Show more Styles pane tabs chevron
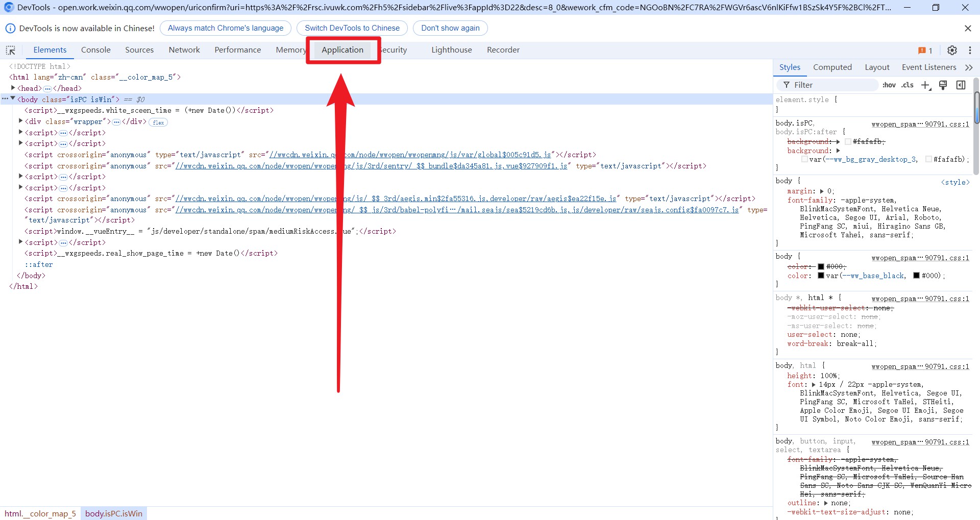Image resolution: width=980 pixels, height=520 pixels. pos(969,67)
